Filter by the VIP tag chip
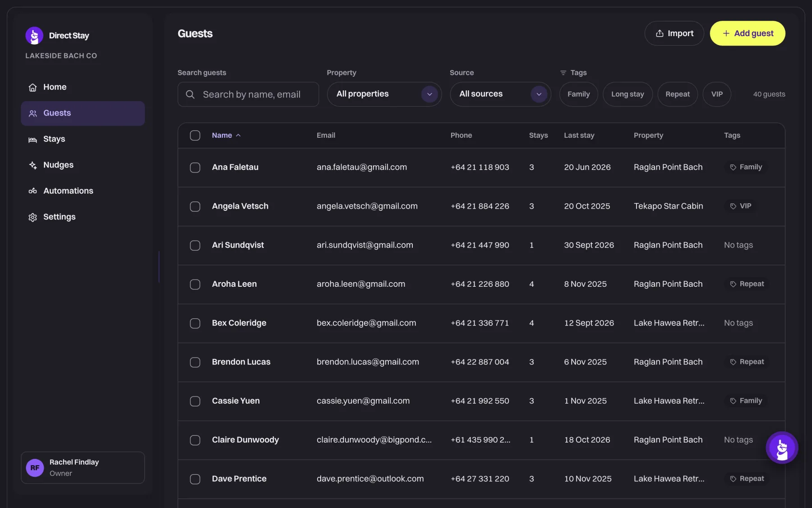This screenshot has width=812, height=508. [717, 94]
